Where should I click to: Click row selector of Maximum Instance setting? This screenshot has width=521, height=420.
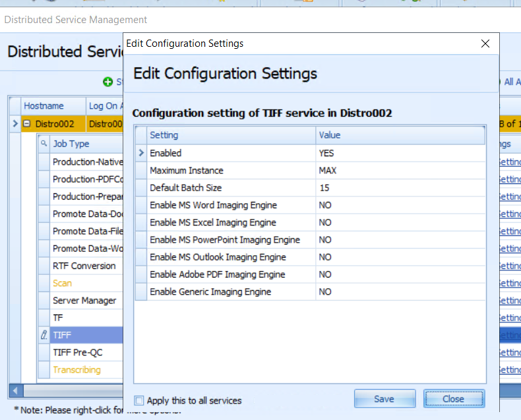pos(141,171)
